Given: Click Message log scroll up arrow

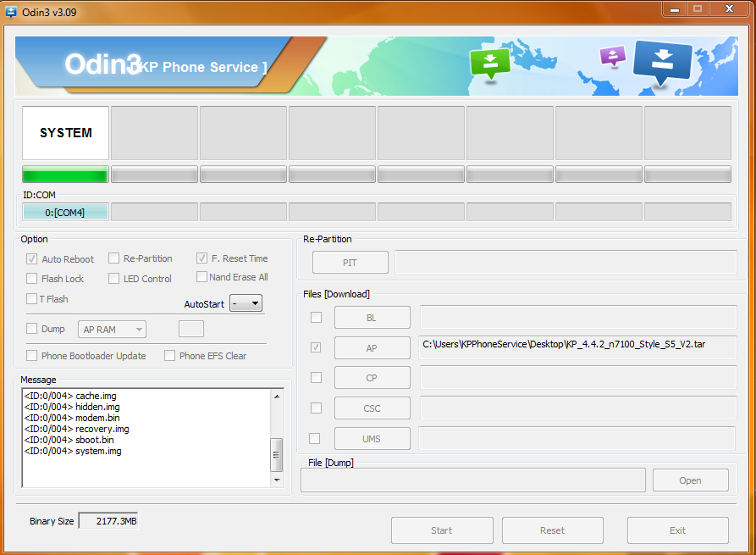Looking at the screenshot, I should point(277,397).
